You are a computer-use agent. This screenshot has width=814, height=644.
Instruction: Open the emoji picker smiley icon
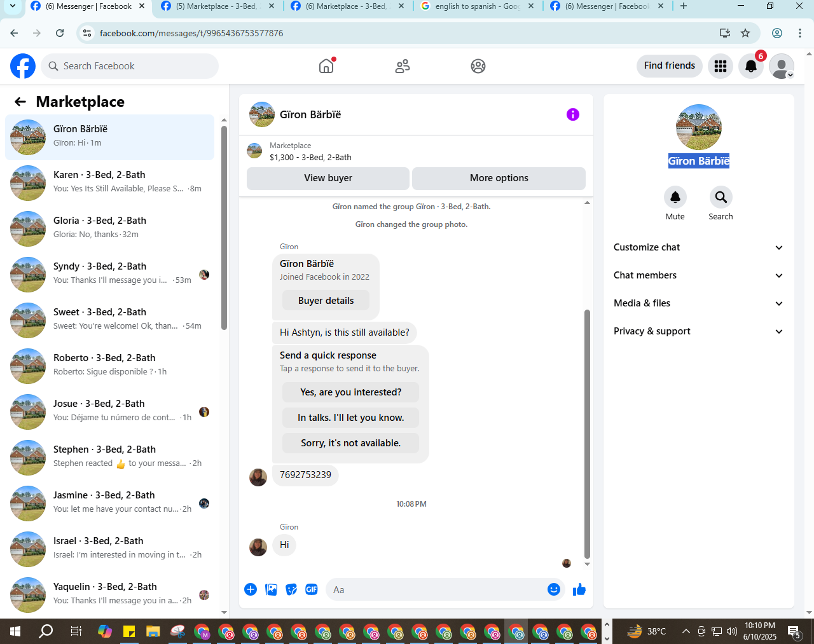pos(554,589)
